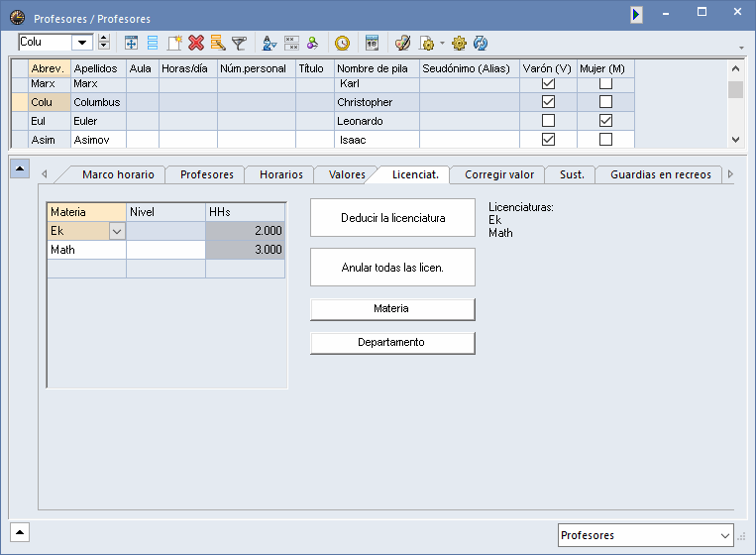Open the Colu element selection dropdown
This screenshot has height=555, width=756.
click(82, 43)
